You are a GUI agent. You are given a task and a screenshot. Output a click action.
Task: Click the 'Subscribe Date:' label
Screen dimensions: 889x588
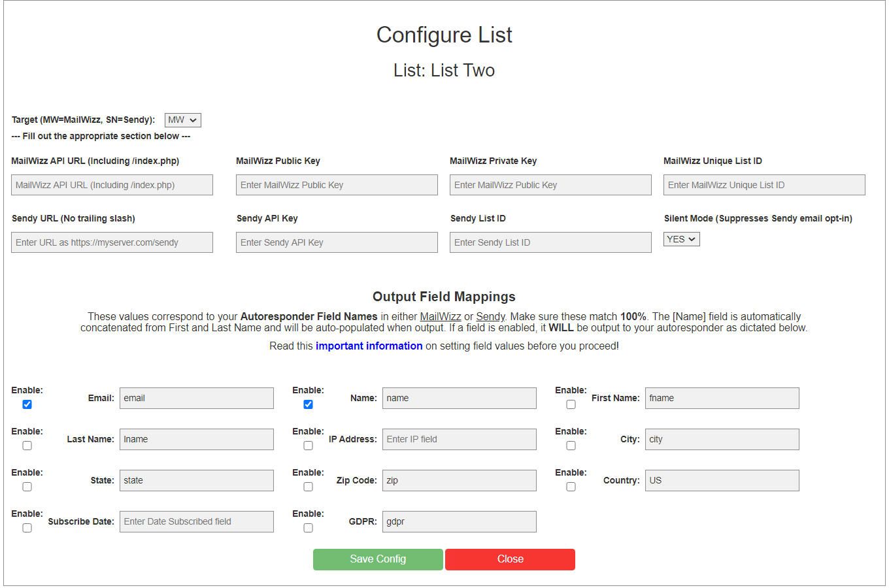pyautogui.click(x=81, y=521)
